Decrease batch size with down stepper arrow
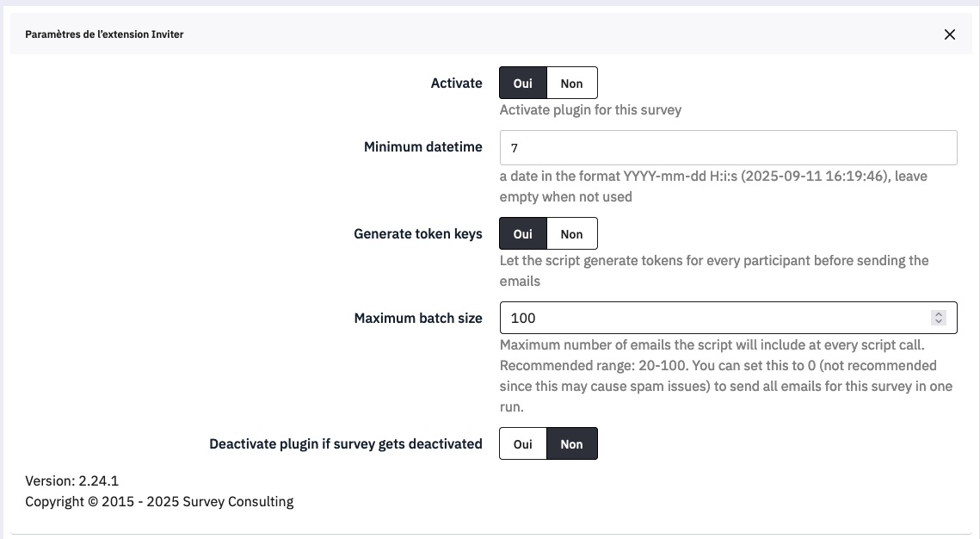 pos(939,322)
